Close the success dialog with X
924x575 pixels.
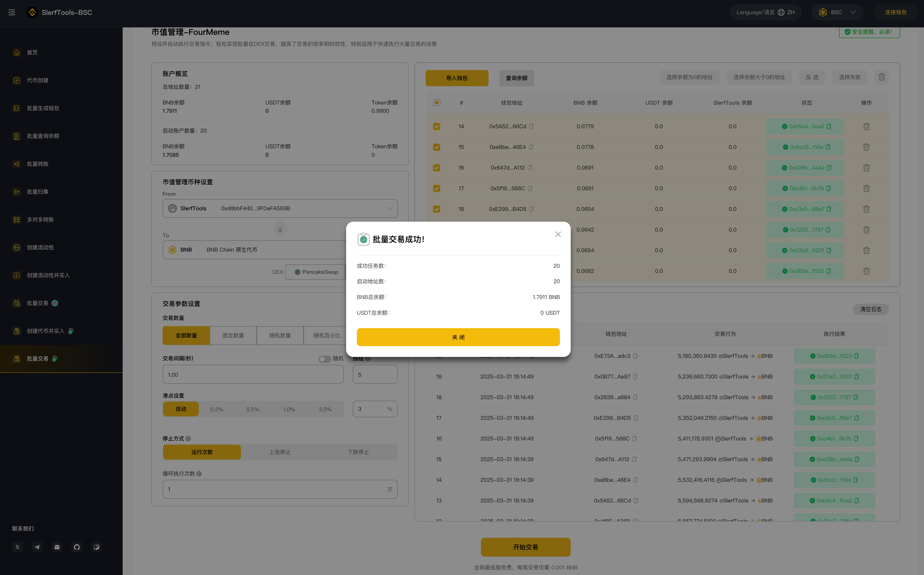click(x=558, y=234)
